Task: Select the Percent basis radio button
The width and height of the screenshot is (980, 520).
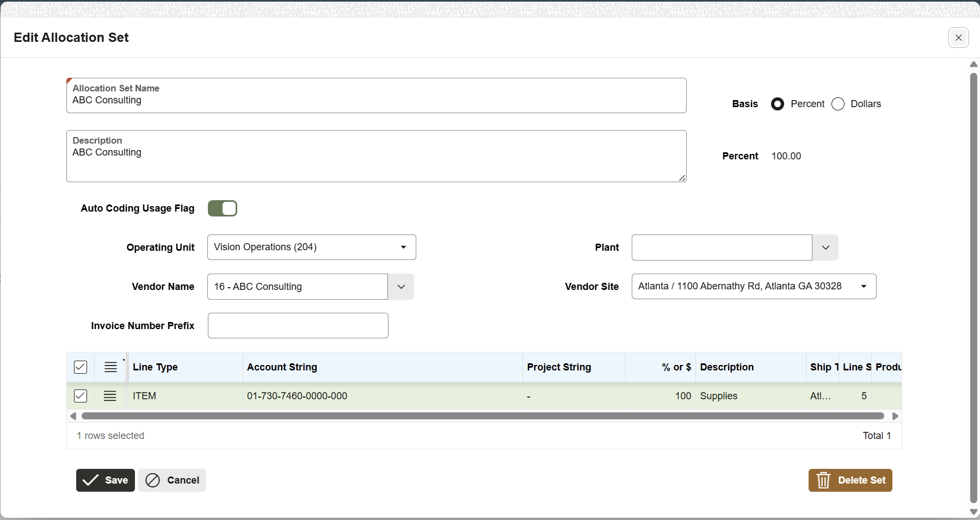Action: pos(778,104)
